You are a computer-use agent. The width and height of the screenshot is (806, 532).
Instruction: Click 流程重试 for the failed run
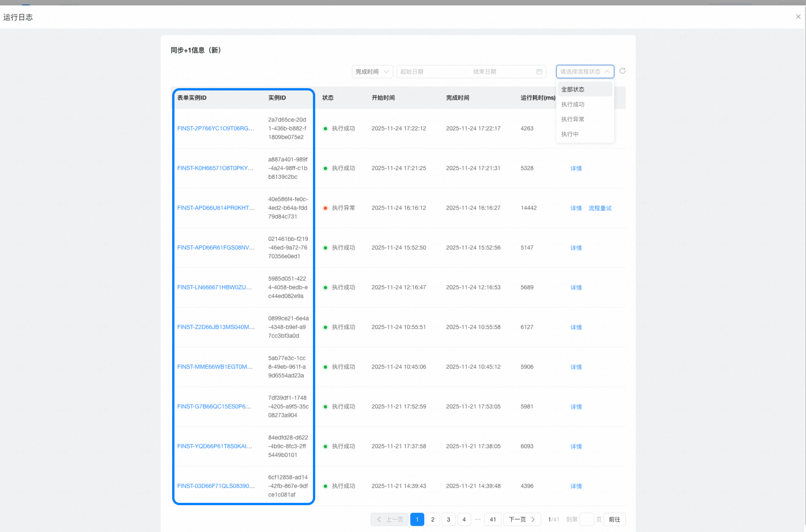point(600,208)
